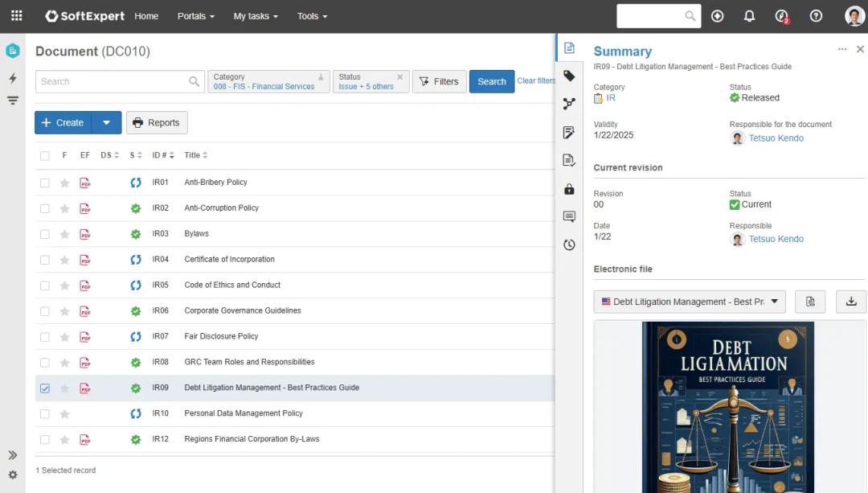This screenshot has width=868, height=493.
Task: Uncheck the IR09 Debt Litigation checkbox
Action: point(45,388)
